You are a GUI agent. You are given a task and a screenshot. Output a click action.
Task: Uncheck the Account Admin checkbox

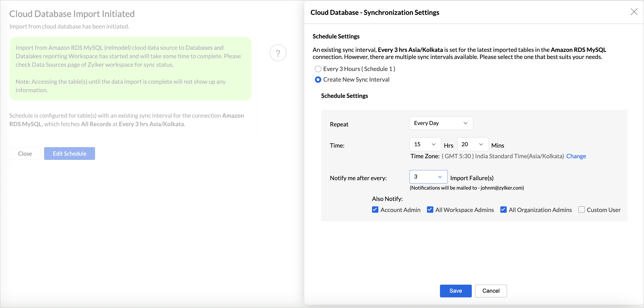click(375, 209)
